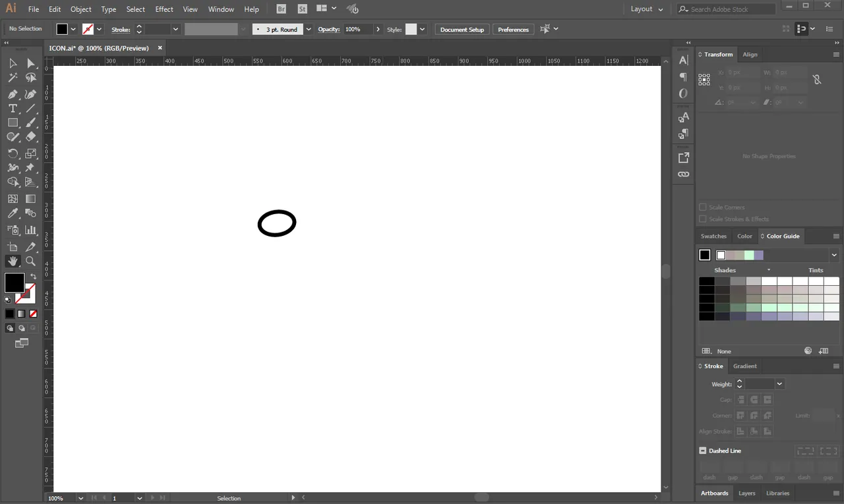844x504 pixels.
Task: Set paint mode to None
Action: point(33,314)
